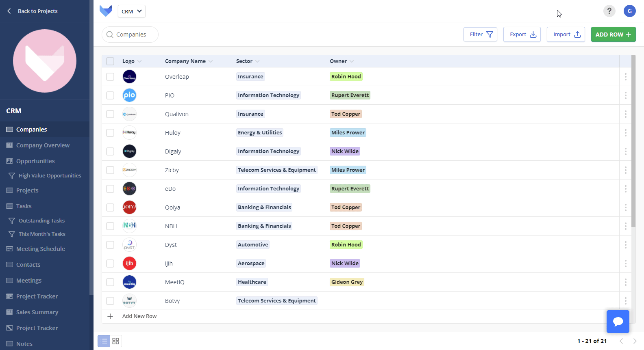Viewport: 644px width, 350px height.
Task: Open row options menu for Overleap
Action: coord(625,77)
